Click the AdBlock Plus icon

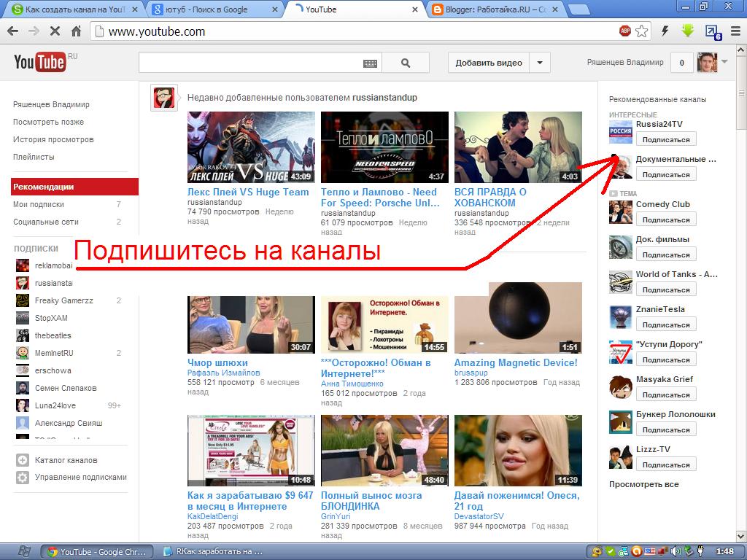pos(624,31)
